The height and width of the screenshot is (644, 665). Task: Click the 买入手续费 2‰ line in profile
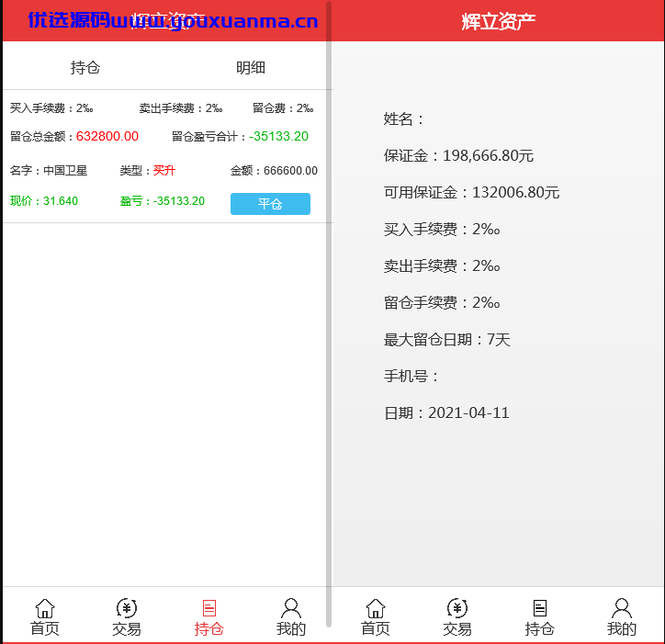[442, 229]
